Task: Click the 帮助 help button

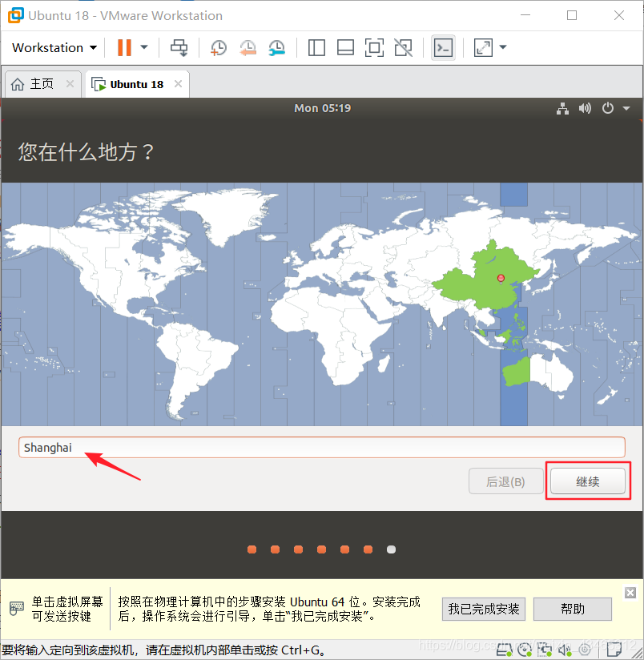Action: click(573, 609)
